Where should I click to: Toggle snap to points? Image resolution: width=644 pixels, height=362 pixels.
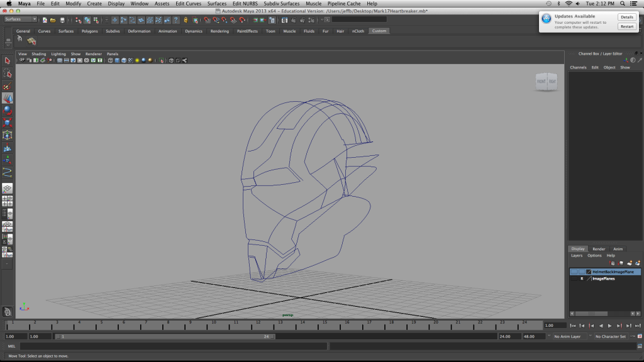click(x=225, y=19)
